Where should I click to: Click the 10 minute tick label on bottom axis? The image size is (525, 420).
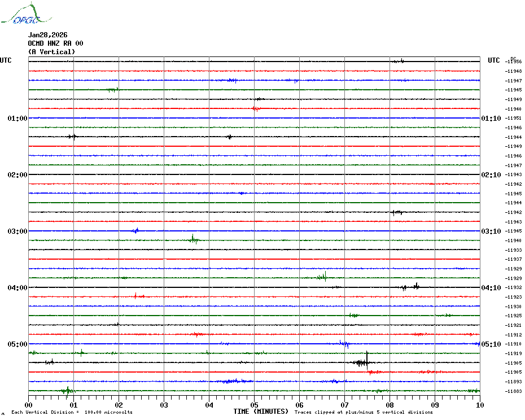[479, 405]
